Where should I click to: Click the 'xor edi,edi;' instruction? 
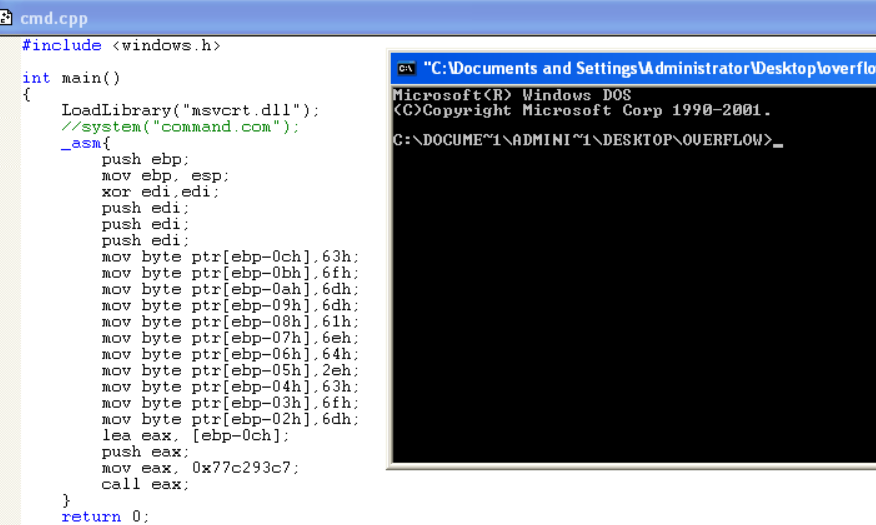(x=160, y=192)
